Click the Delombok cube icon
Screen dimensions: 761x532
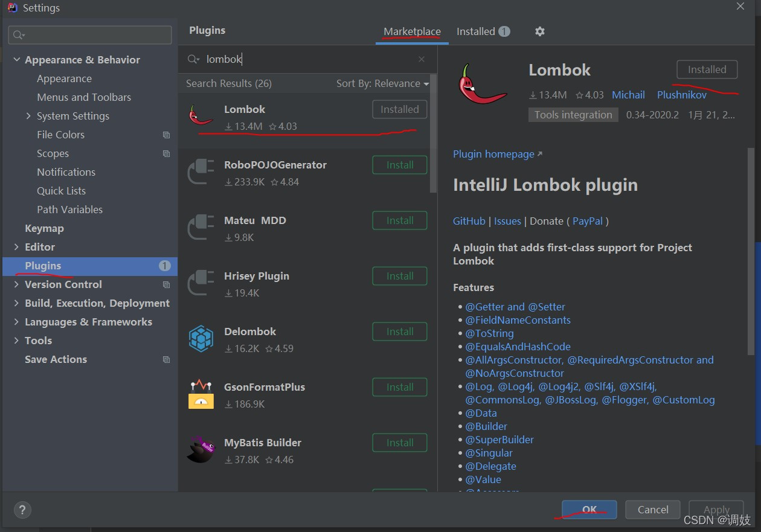[201, 338]
